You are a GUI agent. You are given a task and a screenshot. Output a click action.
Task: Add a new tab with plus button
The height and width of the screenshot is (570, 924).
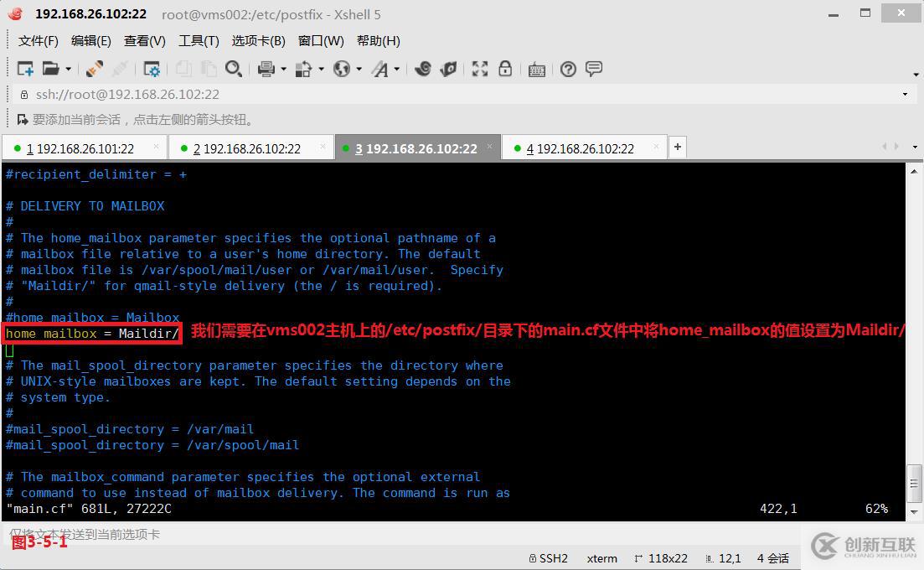click(x=678, y=147)
